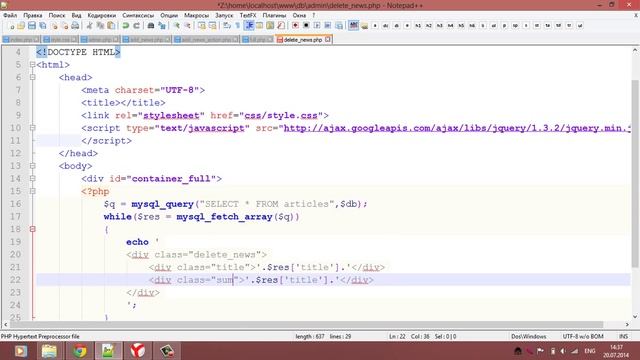This screenshot has width=640, height=360.
Task: Collapse the div fold marker on line 14
Action: [33, 178]
